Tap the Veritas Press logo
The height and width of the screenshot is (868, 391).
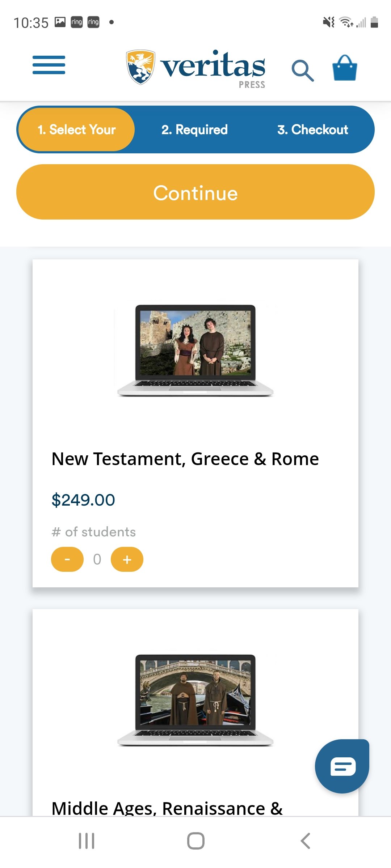[195, 68]
